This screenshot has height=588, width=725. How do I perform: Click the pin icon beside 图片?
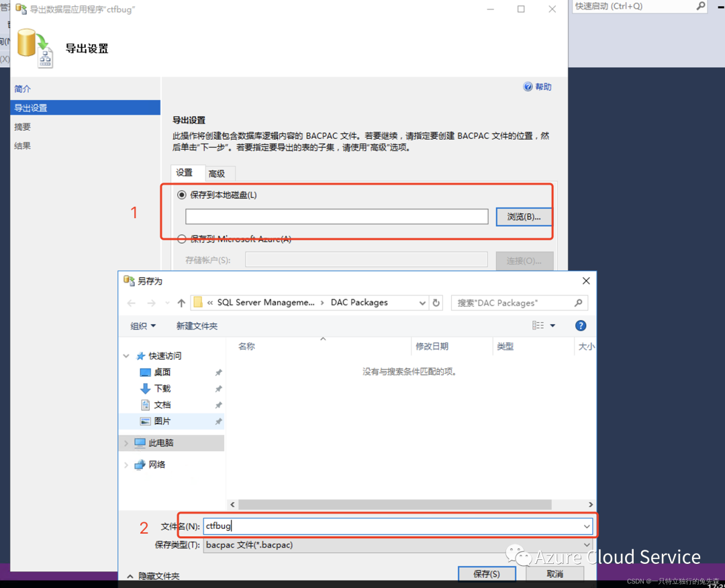tap(219, 422)
